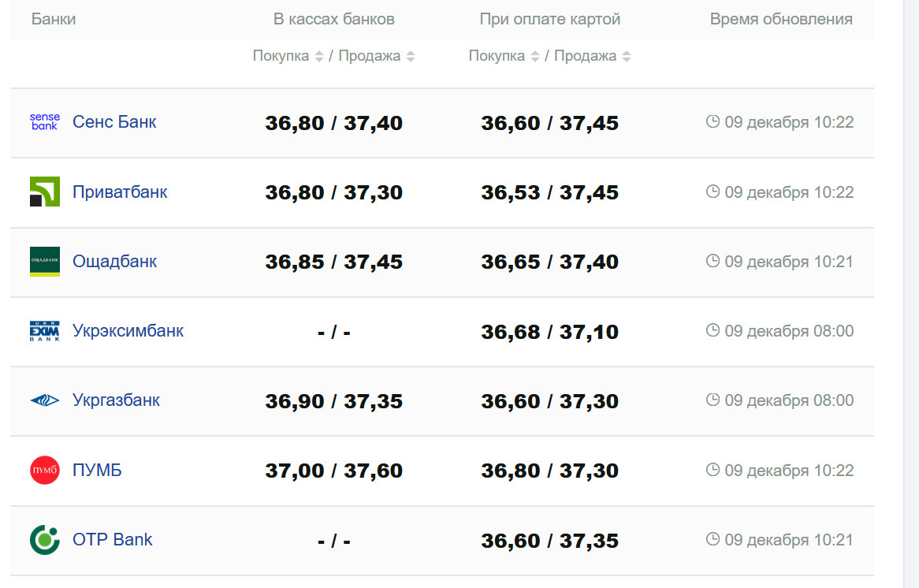Click the Ощадбанк logo icon
The width and height of the screenshot is (919, 588).
tap(45, 262)
